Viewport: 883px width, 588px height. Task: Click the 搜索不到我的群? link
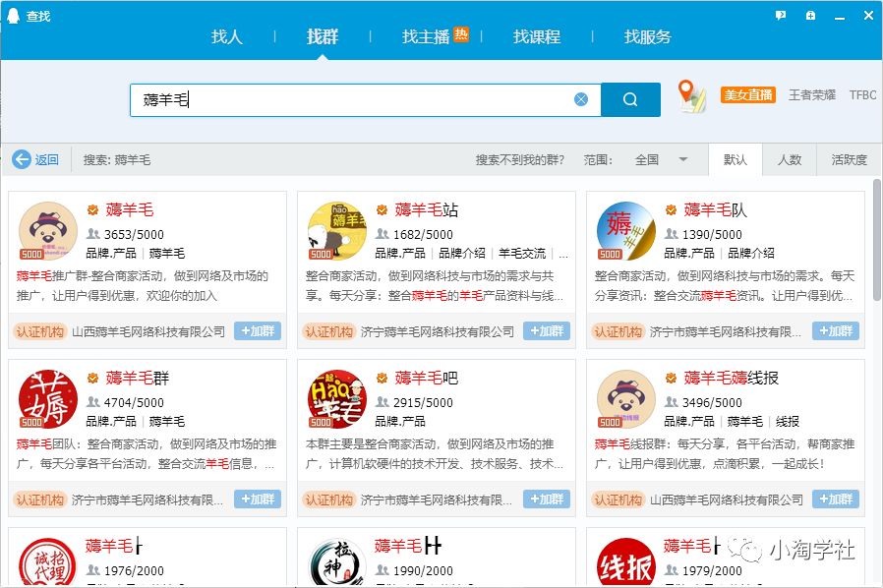pyautogui.click(x=520, y=160)
